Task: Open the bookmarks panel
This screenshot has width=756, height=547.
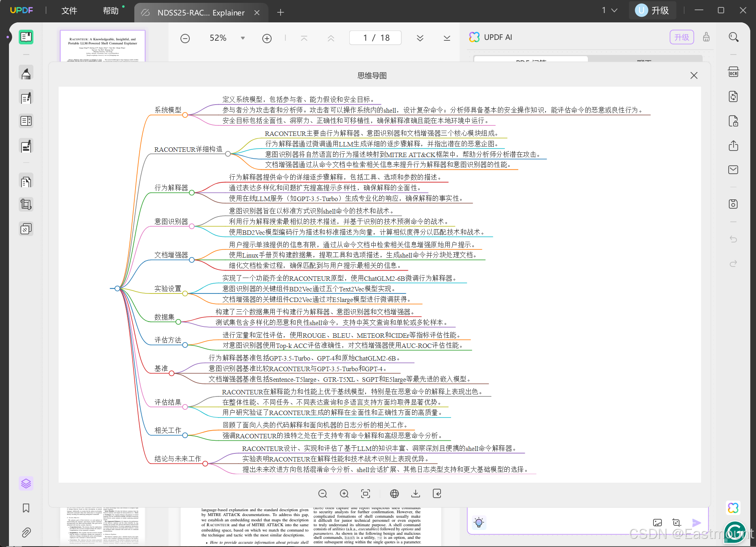Action: (26, 508)
